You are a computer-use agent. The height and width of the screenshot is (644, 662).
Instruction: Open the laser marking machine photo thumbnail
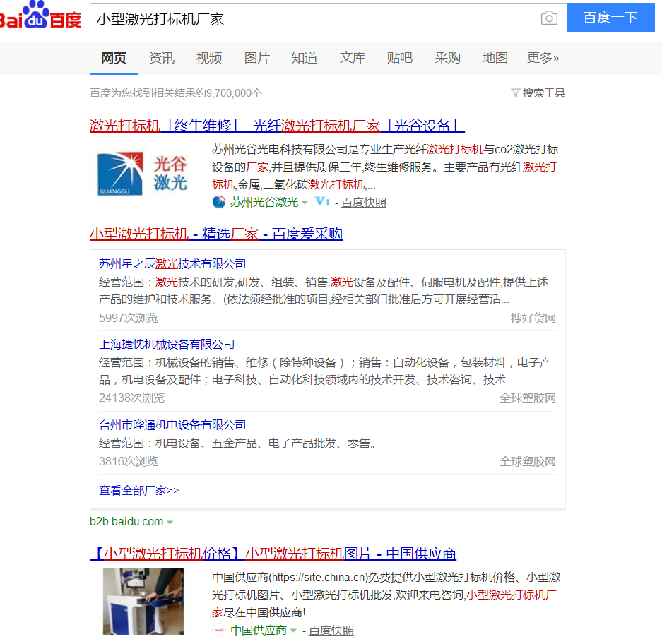pos(143,601)
